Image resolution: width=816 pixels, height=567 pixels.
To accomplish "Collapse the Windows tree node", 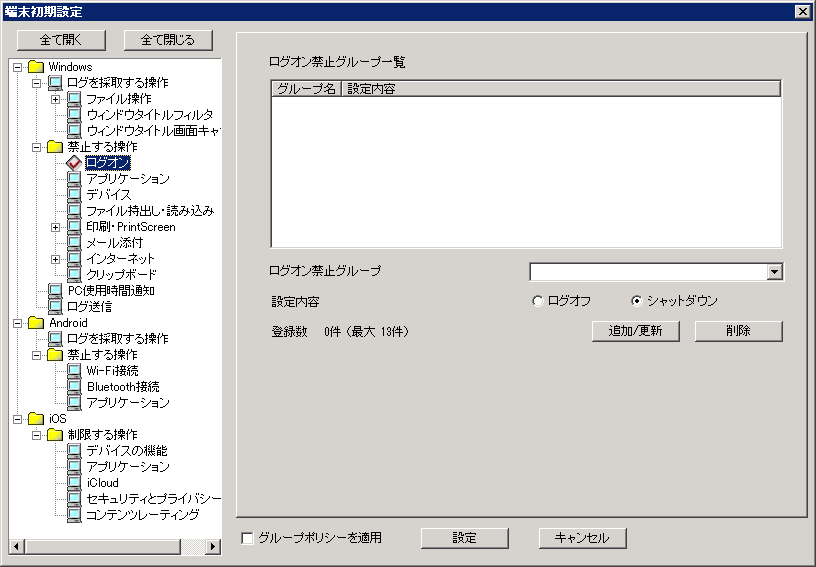I will click(18, 67).
